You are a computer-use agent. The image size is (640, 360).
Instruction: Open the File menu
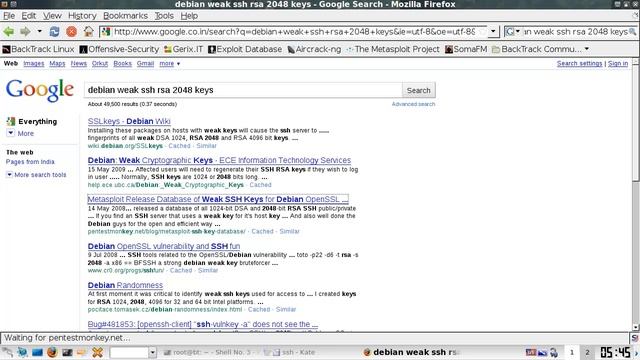(9, 16)
